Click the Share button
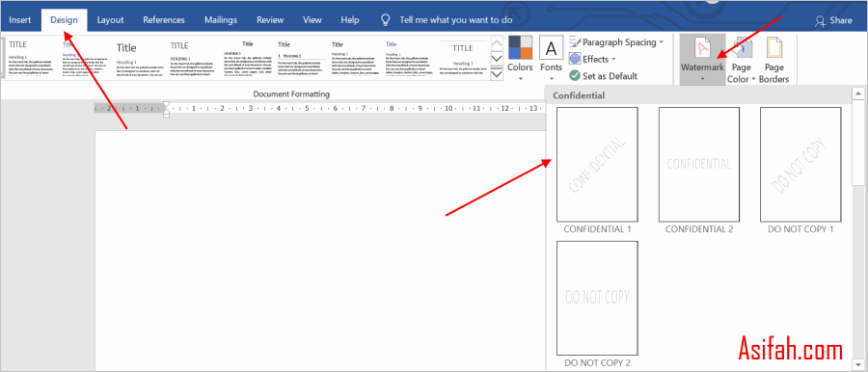868x372 pixels. (833, 20)
